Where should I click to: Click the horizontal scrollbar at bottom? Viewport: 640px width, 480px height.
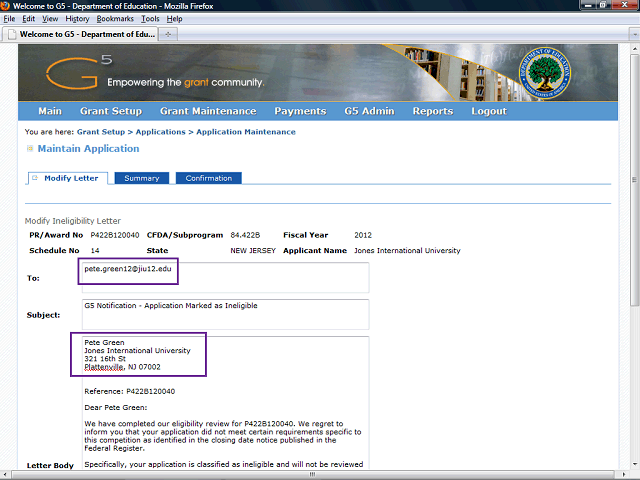point(313,474)
